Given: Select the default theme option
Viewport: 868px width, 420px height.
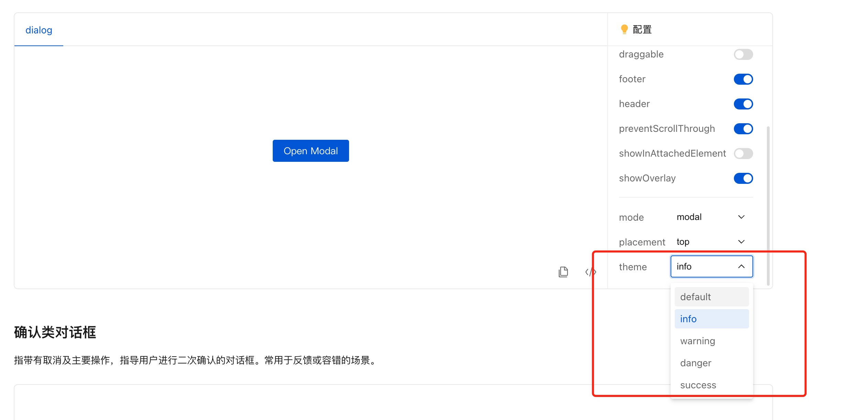Looking at the screenshot, I should [x=695, y=296].
